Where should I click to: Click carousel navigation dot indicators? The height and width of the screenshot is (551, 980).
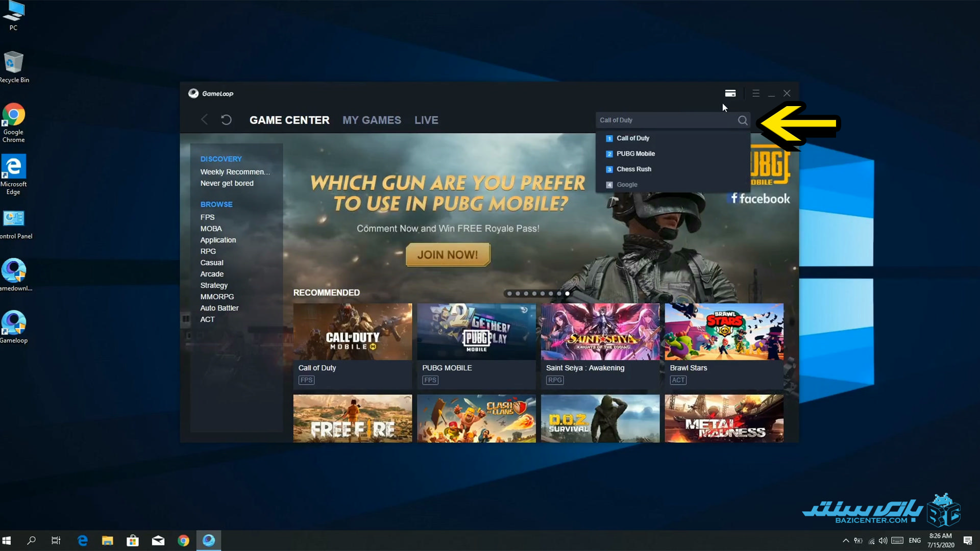tap(538, 294)
